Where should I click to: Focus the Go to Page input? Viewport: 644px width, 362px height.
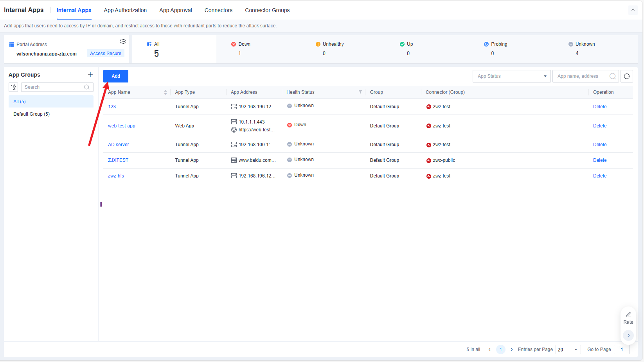pos(622,349)
